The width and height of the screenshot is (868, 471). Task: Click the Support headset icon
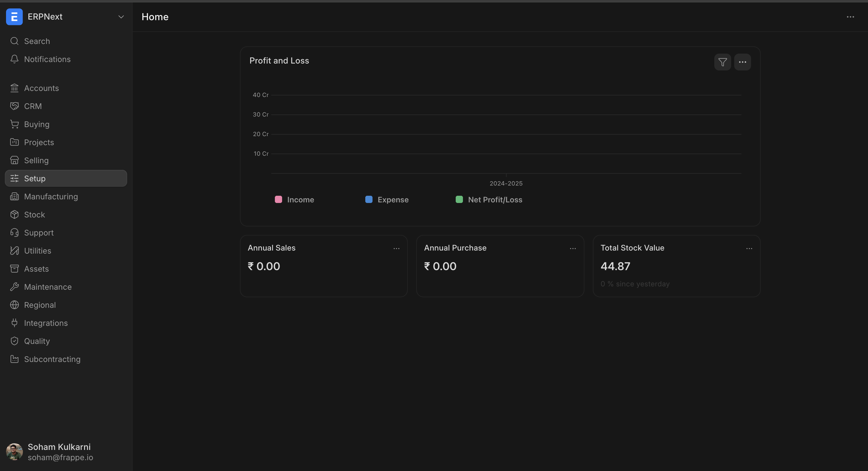coord(14,232)
